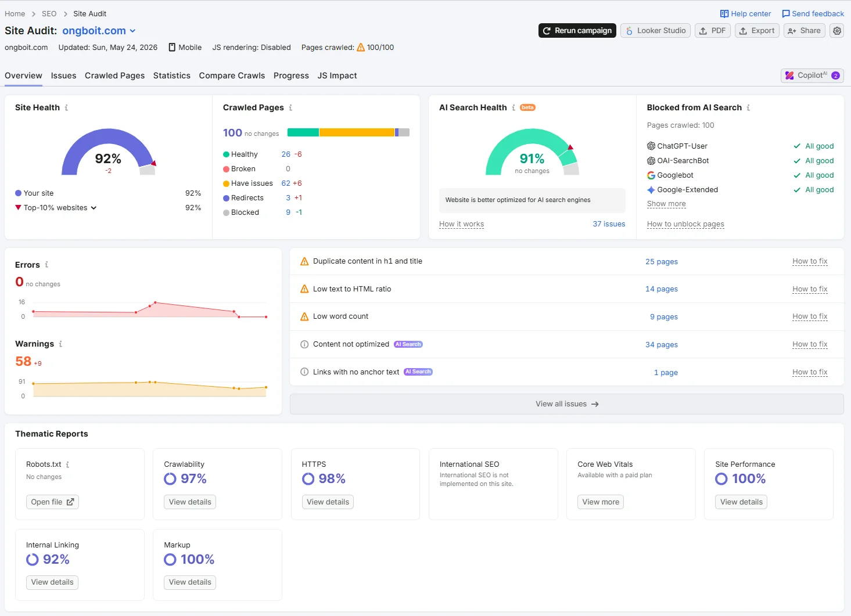Click Errors info icon

(46, 265)
